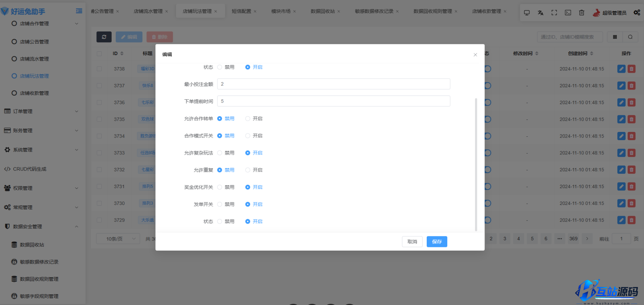Switch to the 数据回收规则管理 tab
Viewport: 644px width, 305px height.
[x=433, y=11]
